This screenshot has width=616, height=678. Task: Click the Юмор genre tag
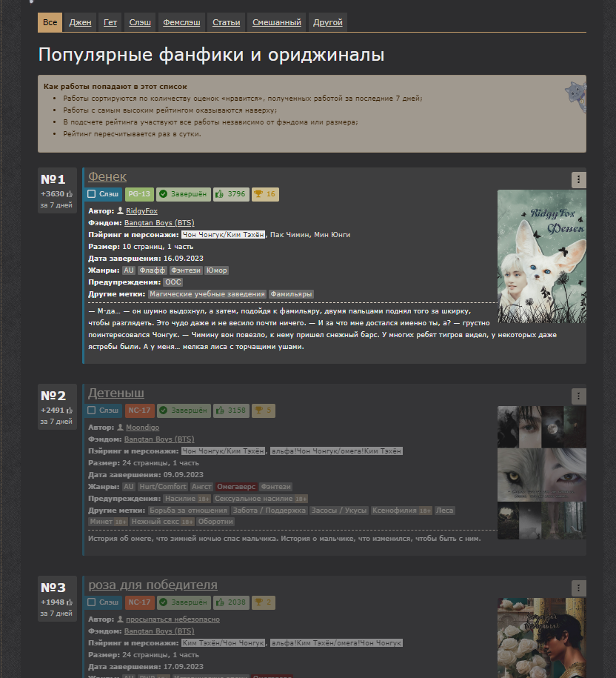click(x=216, y=270)
